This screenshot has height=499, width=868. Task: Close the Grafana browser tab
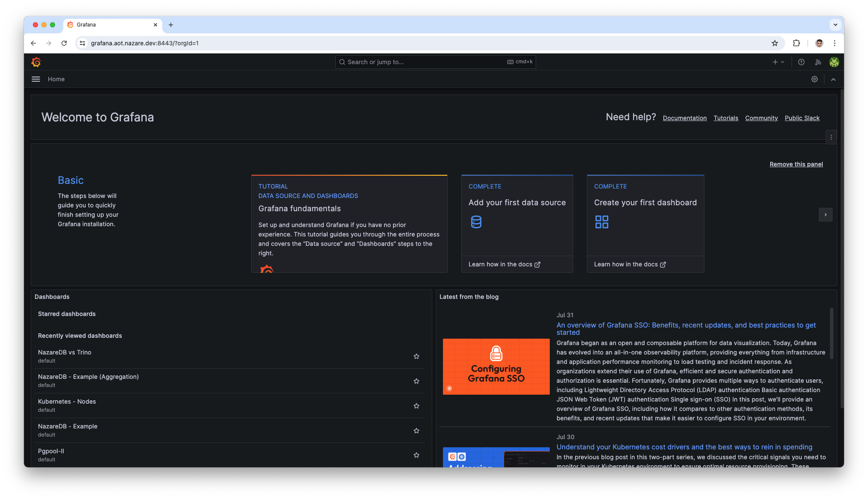pyautogui.click(x=155, y=25)
